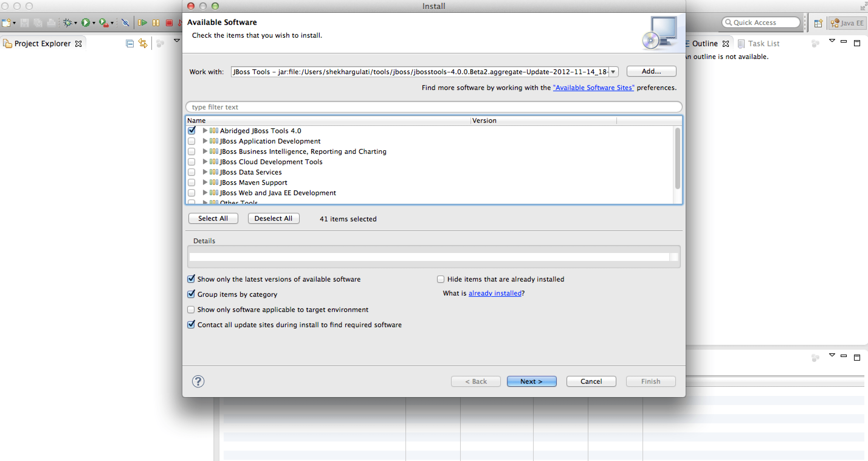The image size is (868, 461).
Task: Click the Save icon in the toolbar
Action: 25,23
